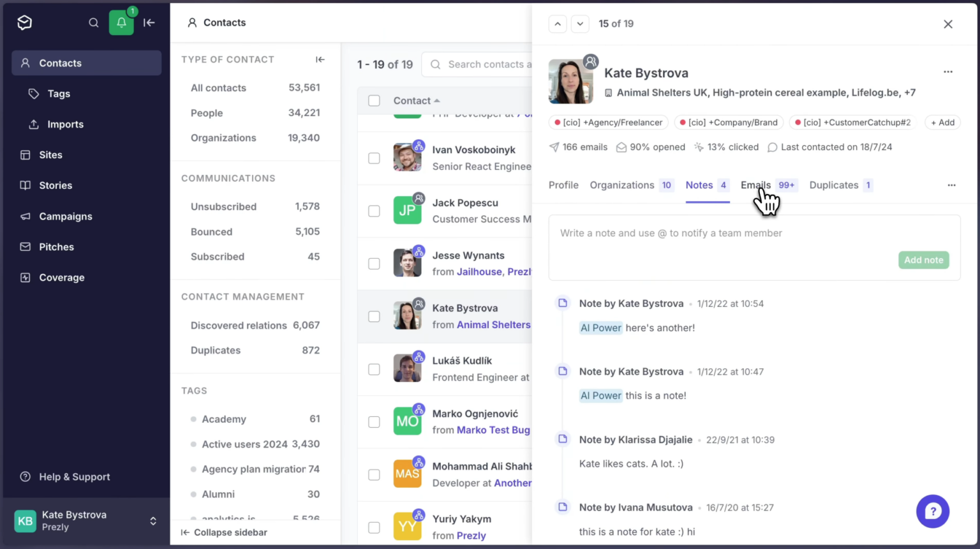Click into the write a note field
Viewport: 980px width, 549px height.
(x=721, y=234)
